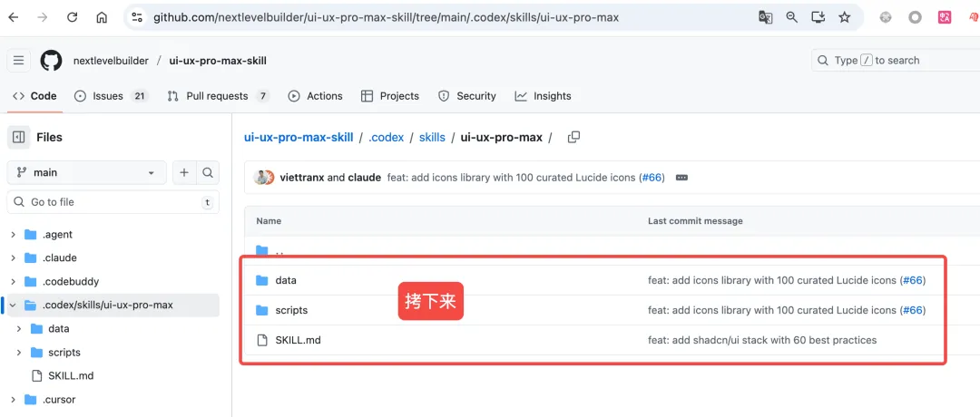
Task: Click the Go to file input
Action: pos(109,202)
